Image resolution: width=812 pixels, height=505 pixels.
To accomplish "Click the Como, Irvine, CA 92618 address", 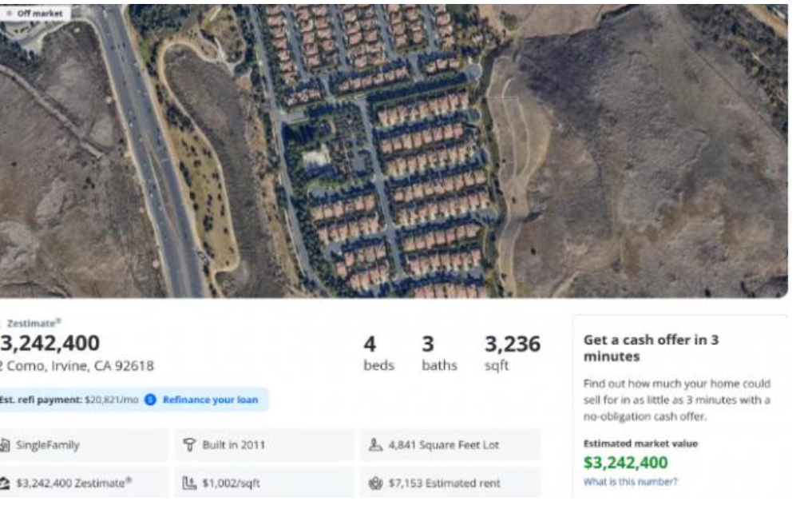I will point(80,366).
